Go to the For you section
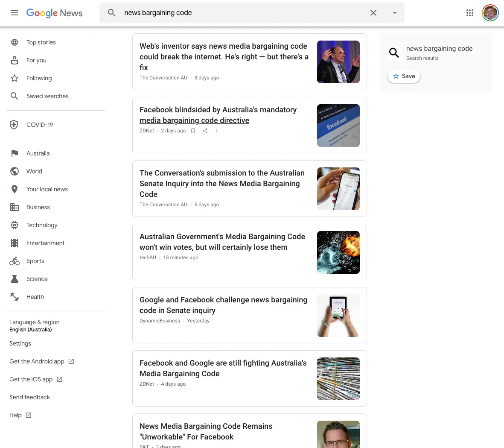The width and height of the screenshot is (504, 448). [36, 60]
